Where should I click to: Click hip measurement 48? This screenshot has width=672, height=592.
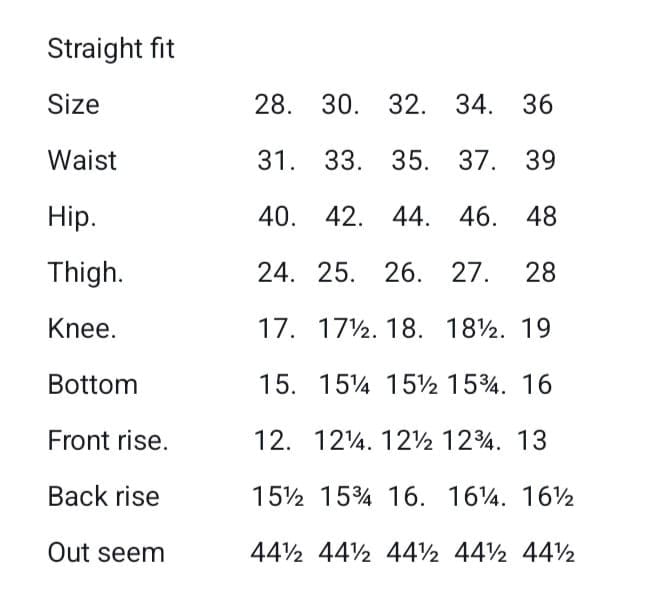pyautogui.click(x=541, y=217)
